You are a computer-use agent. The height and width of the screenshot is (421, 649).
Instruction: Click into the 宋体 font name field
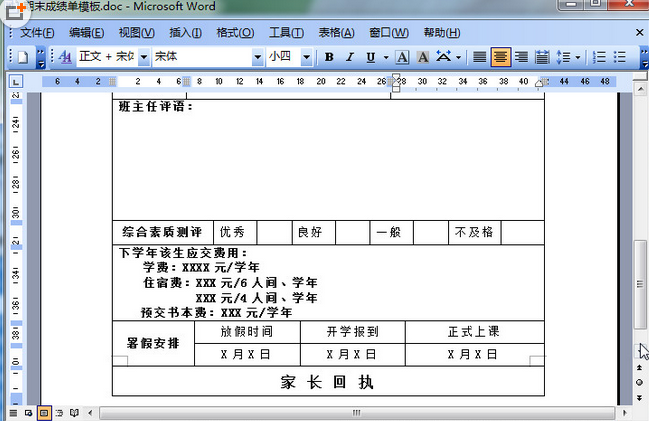point(202,57)
